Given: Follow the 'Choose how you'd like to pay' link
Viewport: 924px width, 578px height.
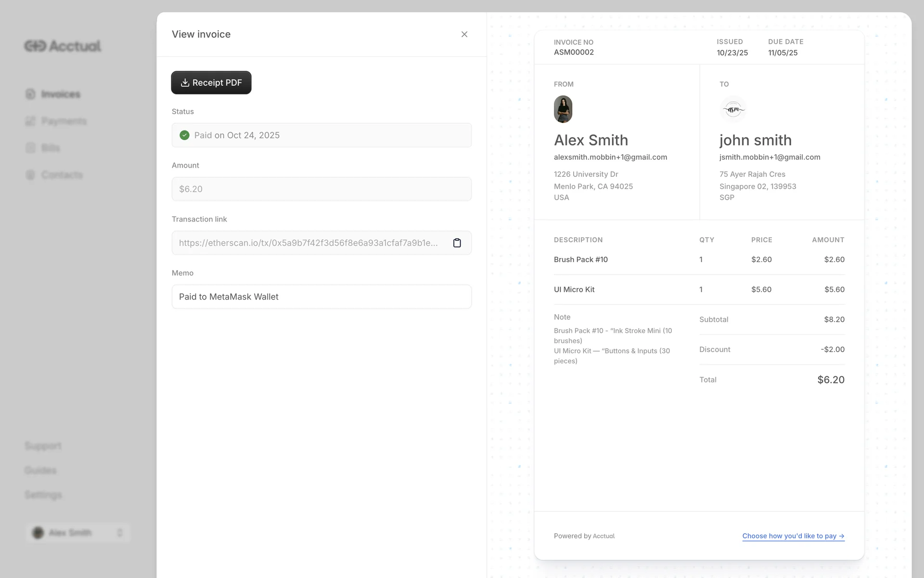Looking at the screenshot, I should pos(793,536).
